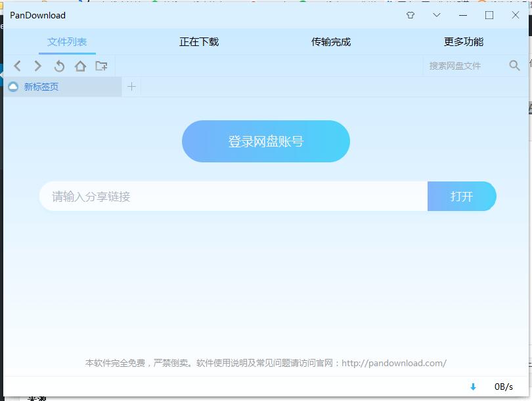Screen dimensions: 532x401
Task: Switch to 文件列表 tab
Action: pos(67,42)
